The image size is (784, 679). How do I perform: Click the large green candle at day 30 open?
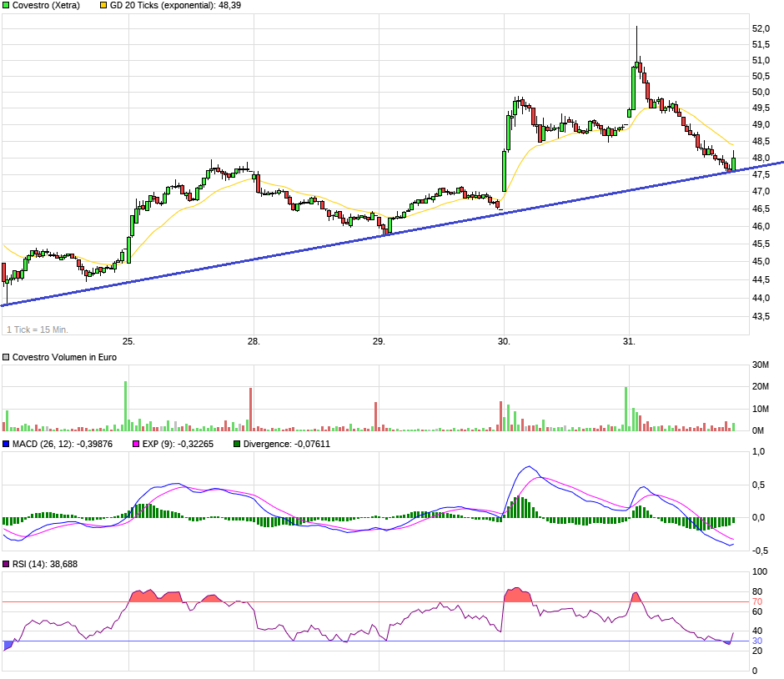(x=504, y=171)
